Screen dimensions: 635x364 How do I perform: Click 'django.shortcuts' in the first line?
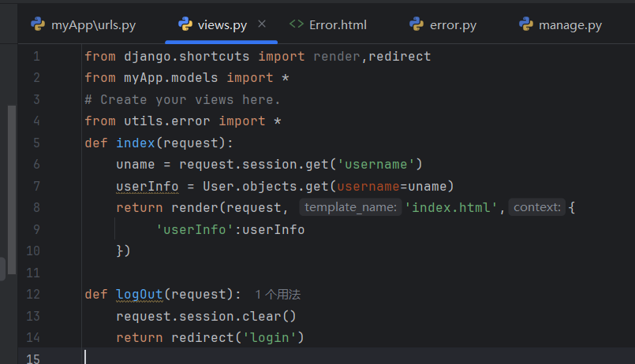187,56
